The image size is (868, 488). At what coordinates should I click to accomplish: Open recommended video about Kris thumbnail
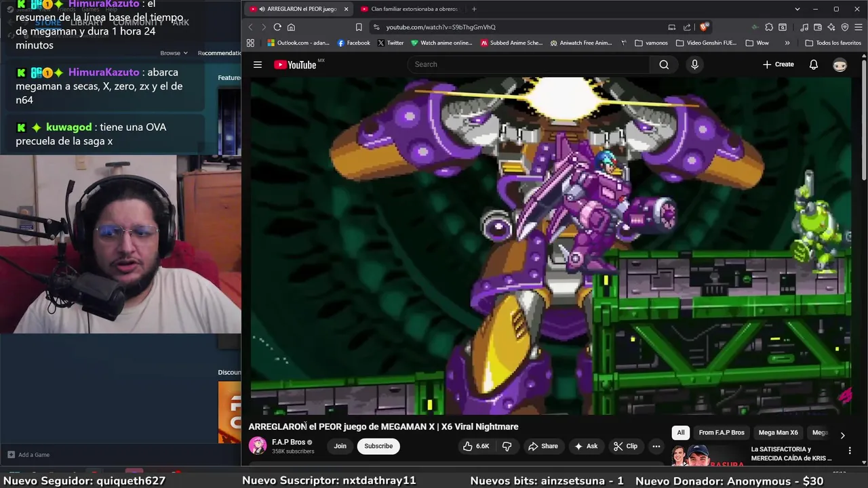(708, 455)
